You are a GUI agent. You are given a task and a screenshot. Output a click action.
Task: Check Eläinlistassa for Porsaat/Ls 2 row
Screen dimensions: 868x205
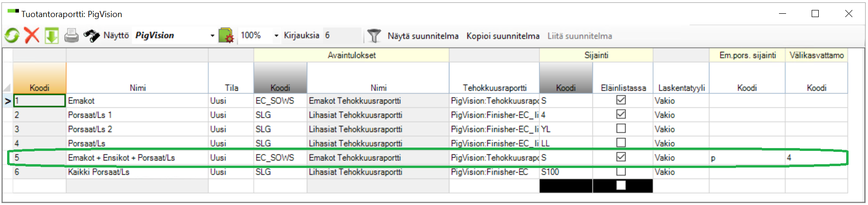[x=621, y=129]
